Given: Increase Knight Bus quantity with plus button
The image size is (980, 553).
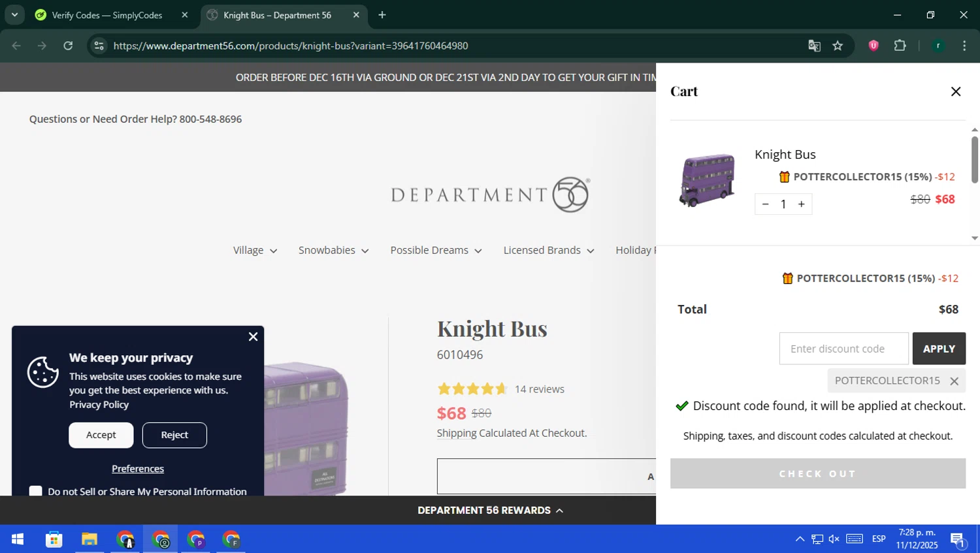Looking at the screenshot, I should click(x=802, y=204).
